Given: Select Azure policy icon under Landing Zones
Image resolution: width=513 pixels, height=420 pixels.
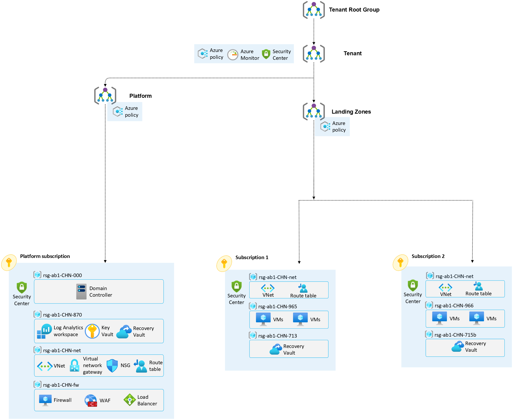Looking at the screenshot, I should point(325,127).
